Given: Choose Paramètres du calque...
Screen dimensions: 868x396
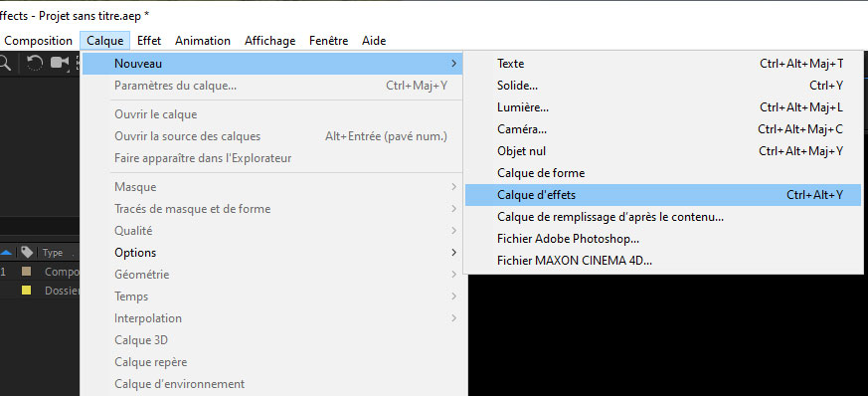Looking at the screenshot, I should 272,86.
